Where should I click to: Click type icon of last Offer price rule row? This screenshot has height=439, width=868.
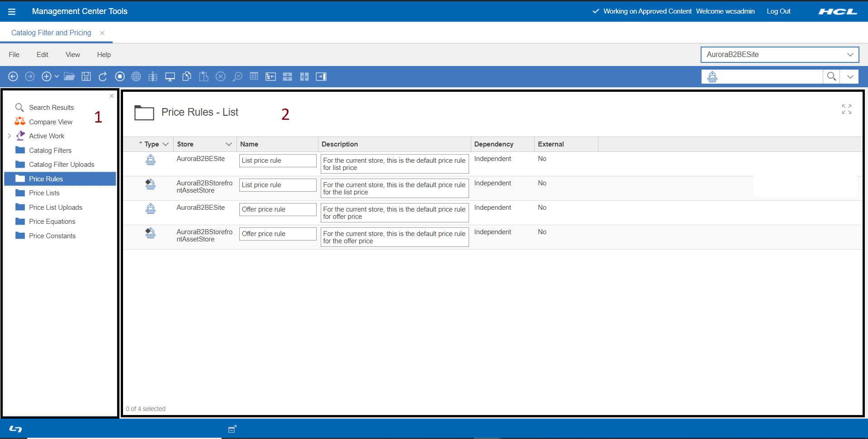151,233
